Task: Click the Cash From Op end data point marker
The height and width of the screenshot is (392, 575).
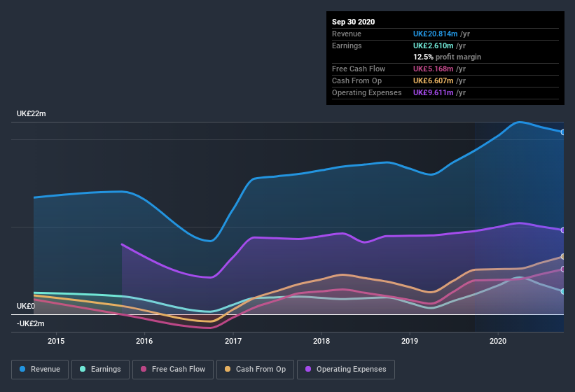Action: 563,256
